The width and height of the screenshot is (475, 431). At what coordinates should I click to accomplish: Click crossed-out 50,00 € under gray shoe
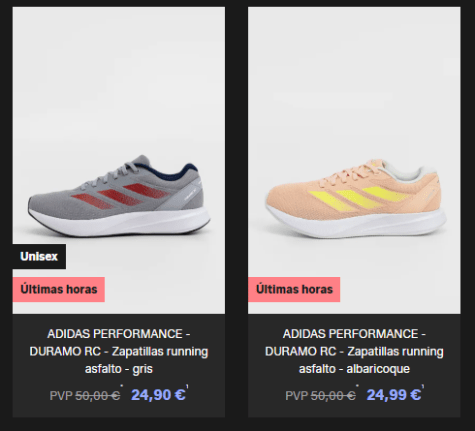98,396
